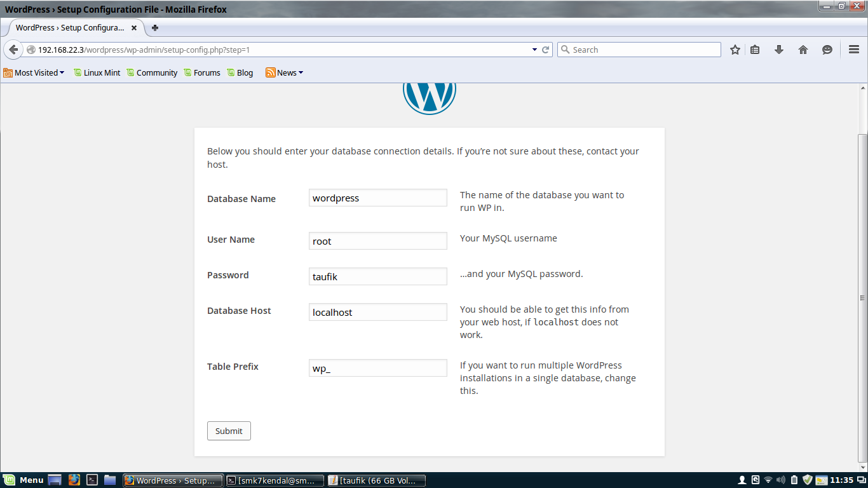Expand the Most Visited bookmarks dropdown
Viewport: 868px width, 488px height.
coord(34,72)
